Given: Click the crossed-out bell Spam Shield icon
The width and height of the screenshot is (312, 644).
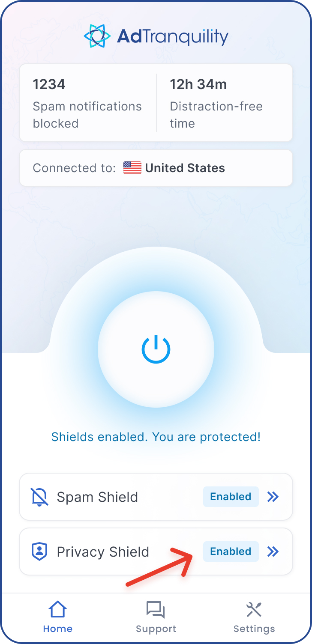Looking at the screenshot, I should click(39, 497).
